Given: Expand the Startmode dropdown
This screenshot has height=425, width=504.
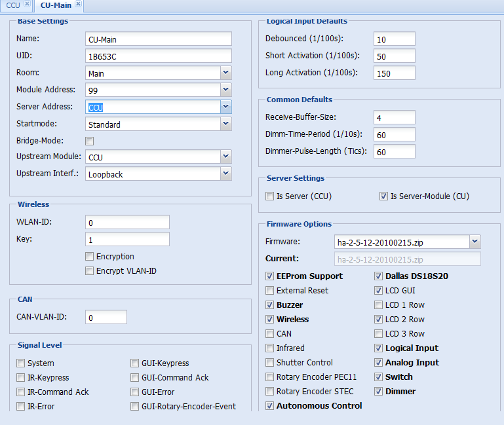Looking at the screenshot, I should (226, 124).
